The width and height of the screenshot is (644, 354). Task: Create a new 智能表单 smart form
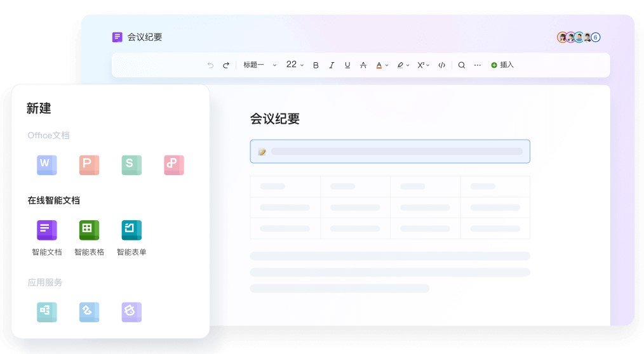tap(131, 230)
